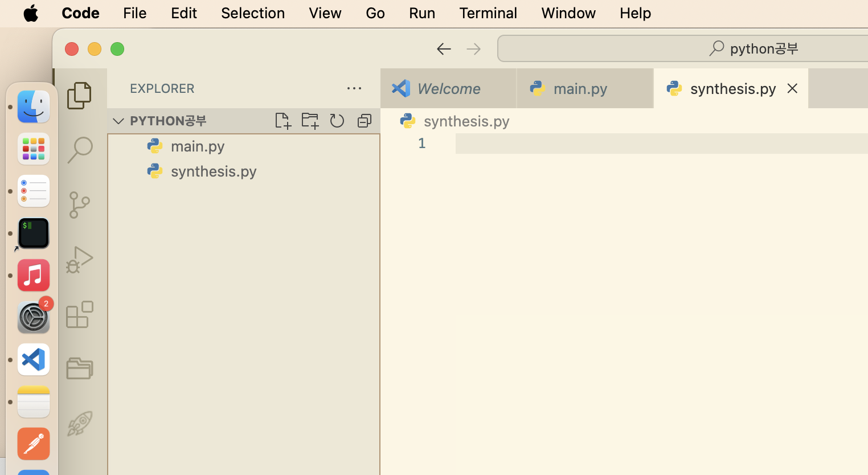Image resolution: width=868 pixels, height=475 pixels.
Task: Create a new folder in PYTHON공부
Action: point(310,121)
